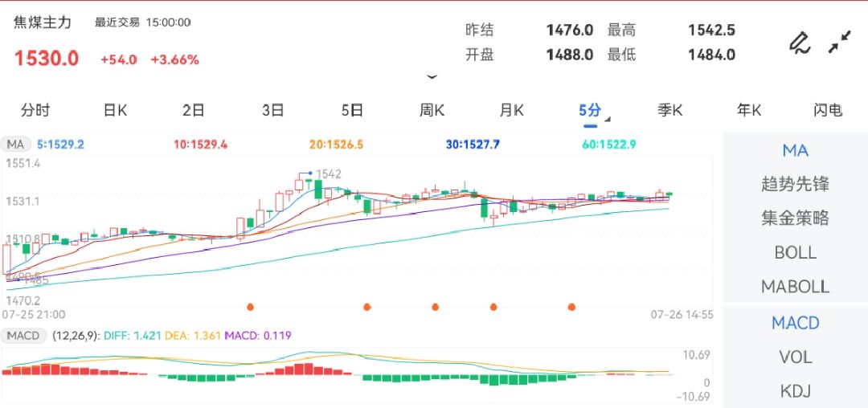Choose 集金策略 indicator
The width and height of the screenshot is (868, 408).
pyautogui.click(x=796, y=218)
